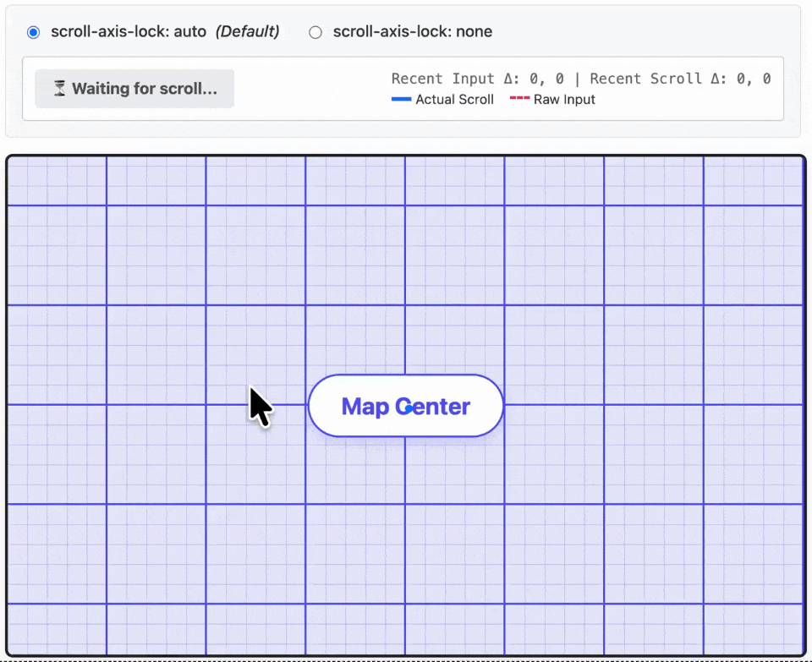Click the word "Map" in the center pill
This screenshot has height=662, width=812.
coord(365,407)
